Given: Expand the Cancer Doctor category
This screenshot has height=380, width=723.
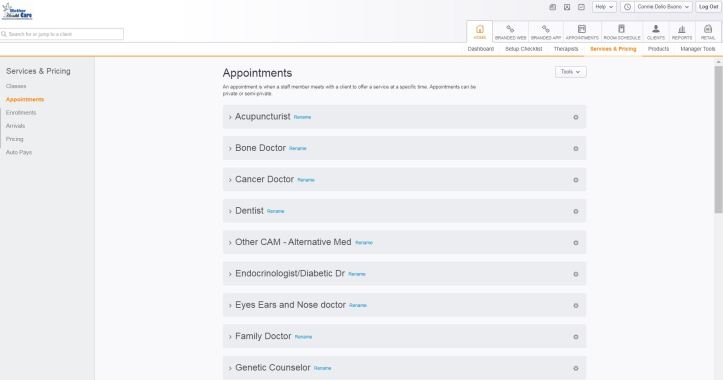Looking at the screenshot, I should pos(230,180).
